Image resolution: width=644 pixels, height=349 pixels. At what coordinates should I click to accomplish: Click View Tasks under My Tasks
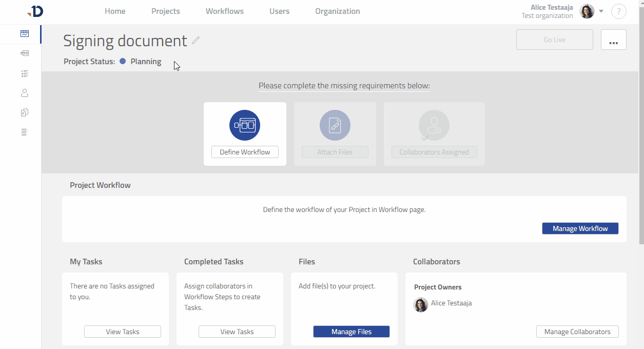(x=123, y=332)
